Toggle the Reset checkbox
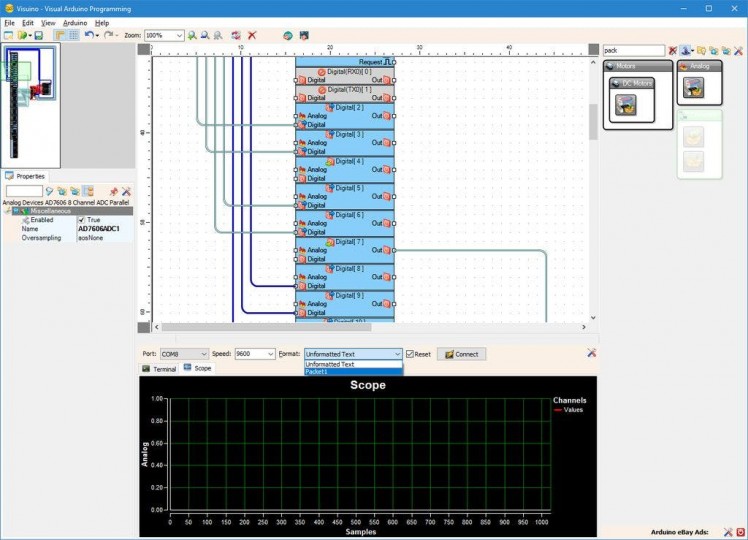 [x=410, y=354]
